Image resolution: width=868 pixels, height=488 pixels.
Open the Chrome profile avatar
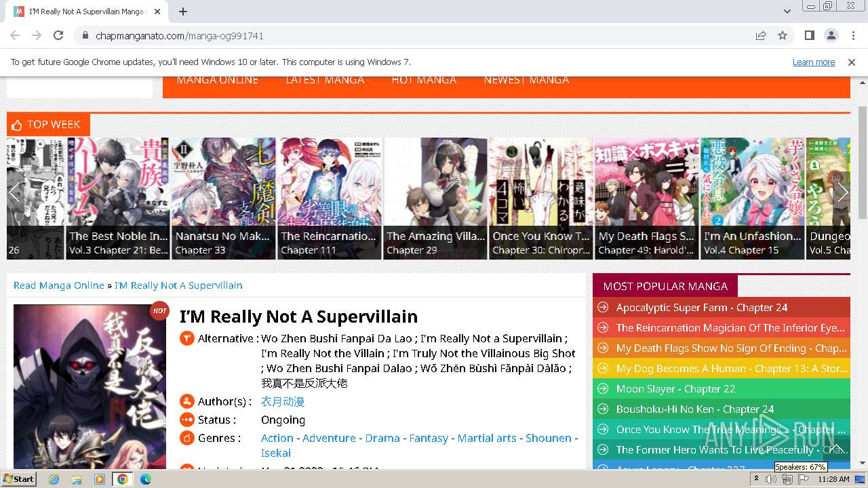(x=831, y=35)
